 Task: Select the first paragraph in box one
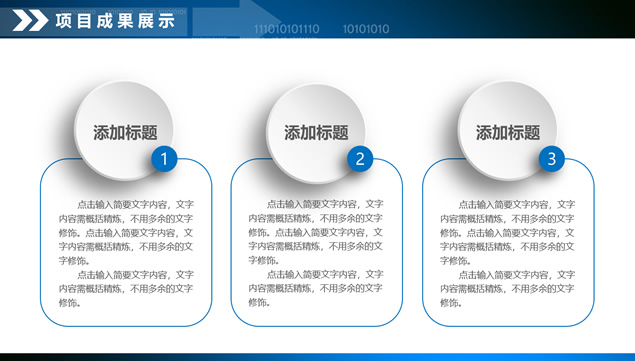click(126, 233)
